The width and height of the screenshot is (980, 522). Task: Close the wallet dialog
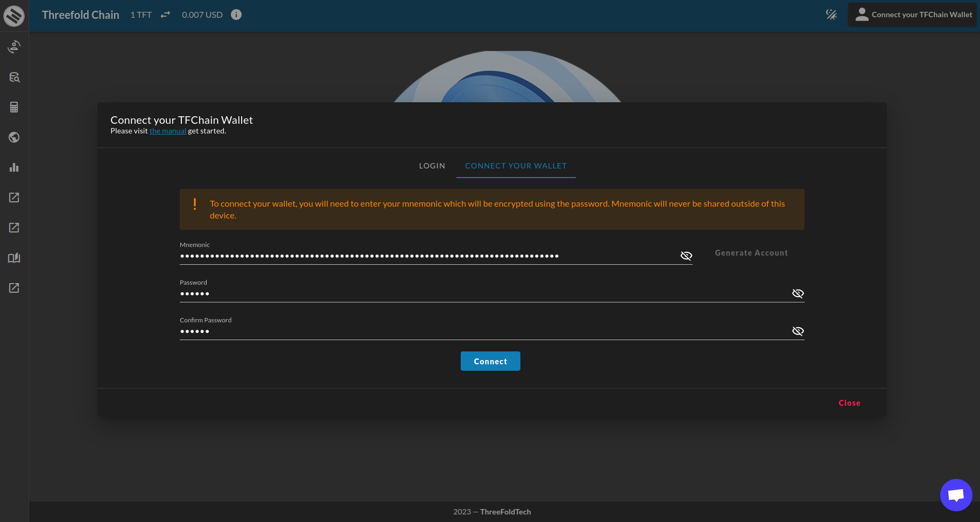tap(849, 403)
